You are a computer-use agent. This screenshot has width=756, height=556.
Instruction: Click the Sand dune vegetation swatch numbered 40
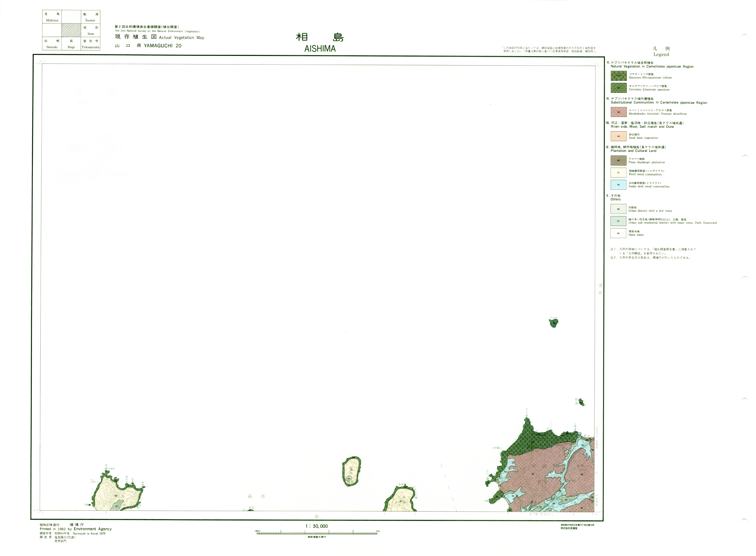(x=619, y=136)
